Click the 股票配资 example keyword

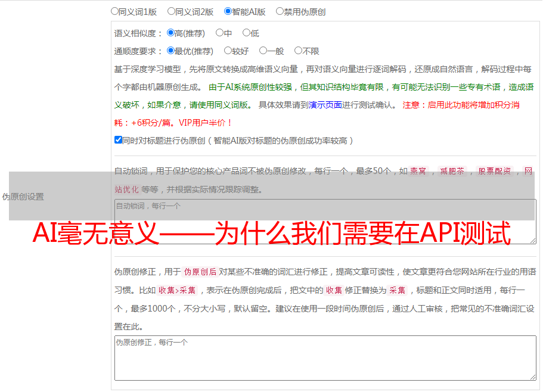tap(495, 171)
